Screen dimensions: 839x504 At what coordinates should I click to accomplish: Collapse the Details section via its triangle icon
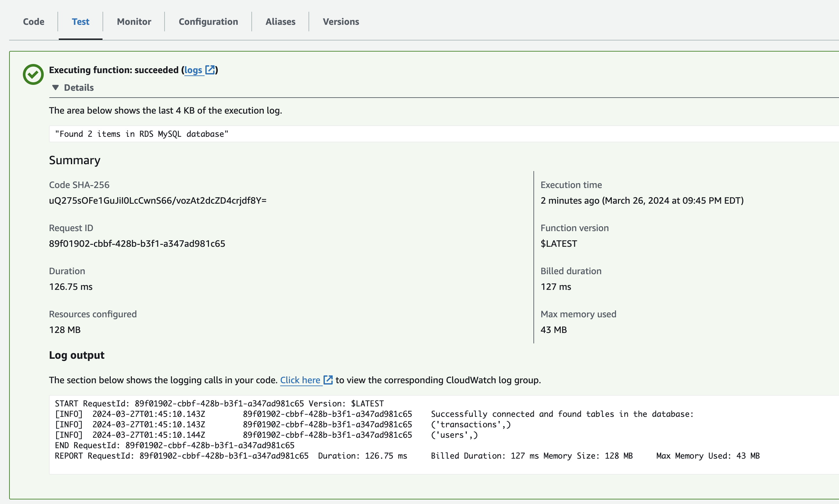[56, 87]
